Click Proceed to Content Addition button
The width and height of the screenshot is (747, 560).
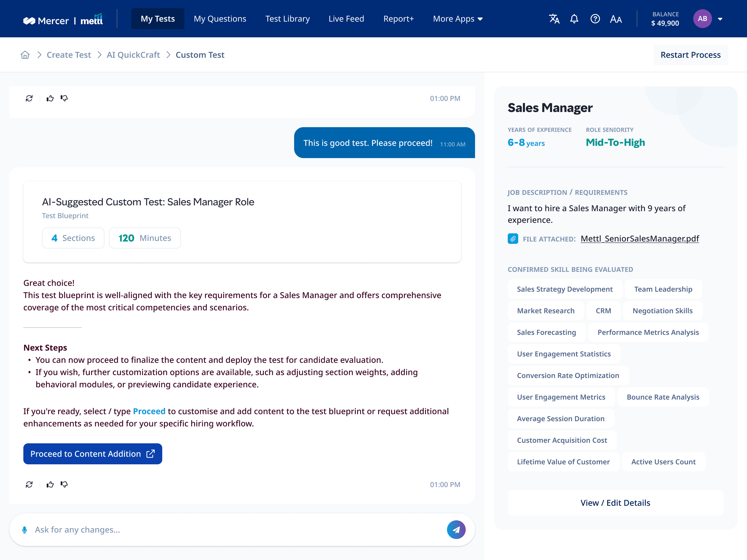tap(92, 454)
